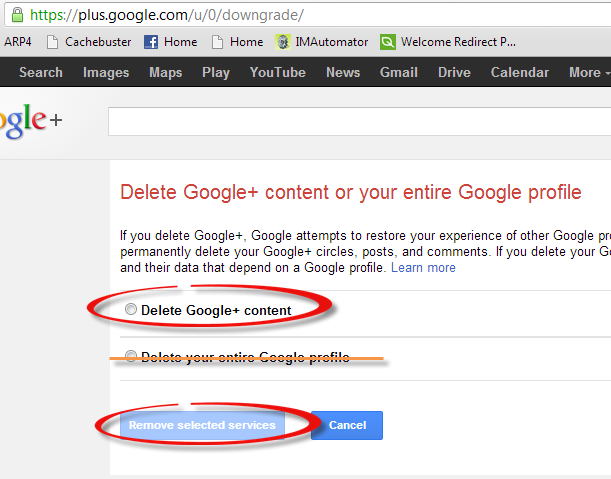Focus the Google+ search box

359,122
